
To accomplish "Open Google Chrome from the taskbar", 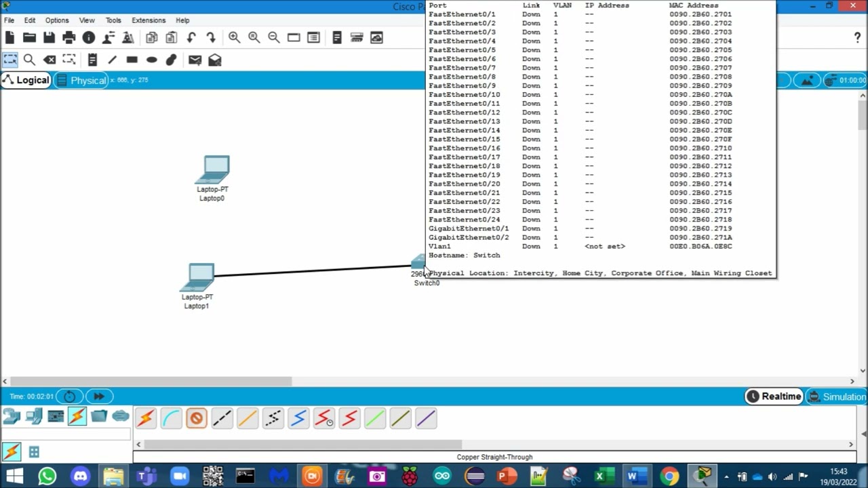I will [x=669, y=476].
